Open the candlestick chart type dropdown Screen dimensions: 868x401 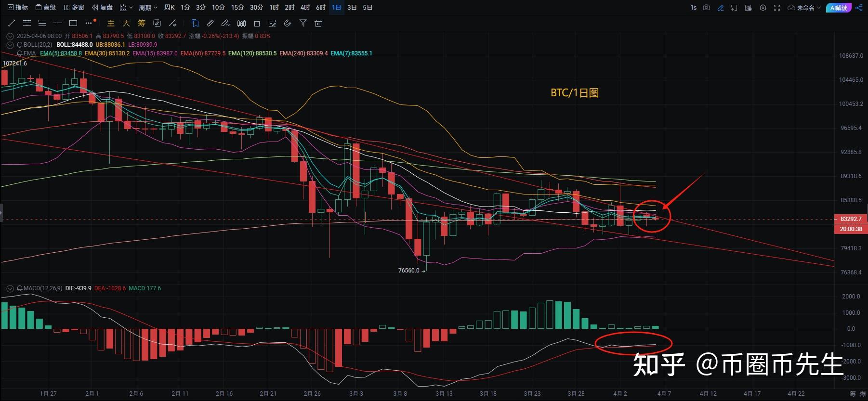(126, 8)
